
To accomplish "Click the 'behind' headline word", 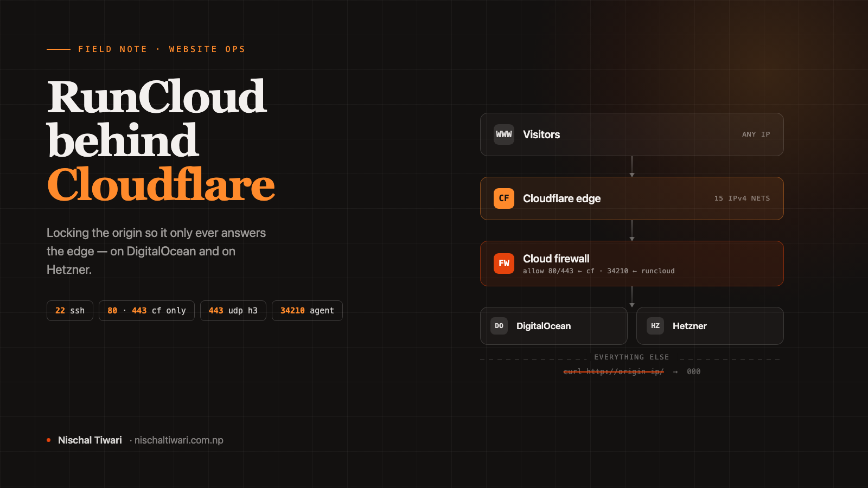I will coord(123,140).
